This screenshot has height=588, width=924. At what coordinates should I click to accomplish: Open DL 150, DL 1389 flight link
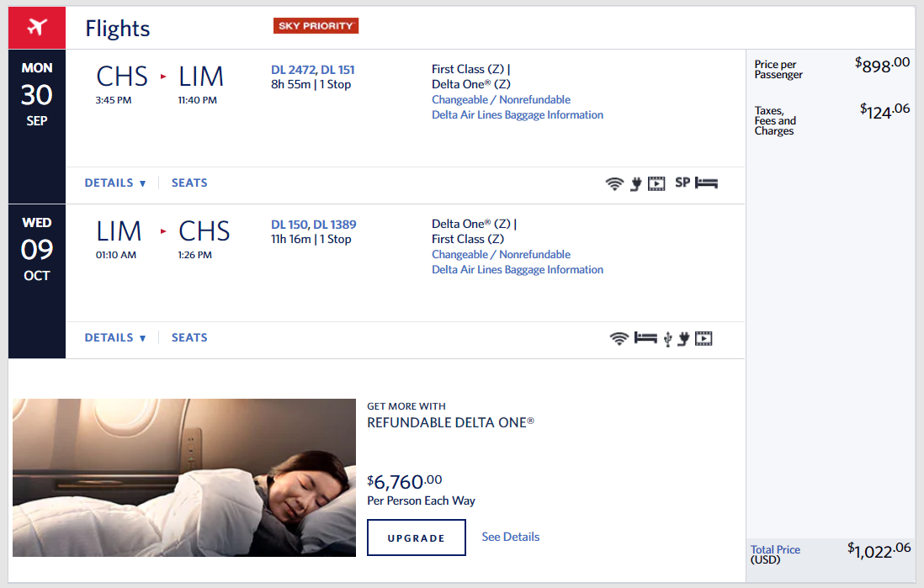314,225
